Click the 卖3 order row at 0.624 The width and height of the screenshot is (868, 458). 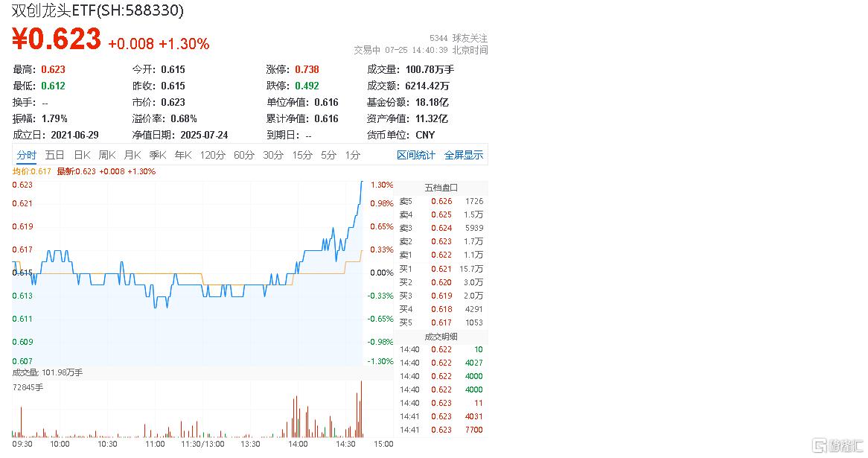[441, 228]
